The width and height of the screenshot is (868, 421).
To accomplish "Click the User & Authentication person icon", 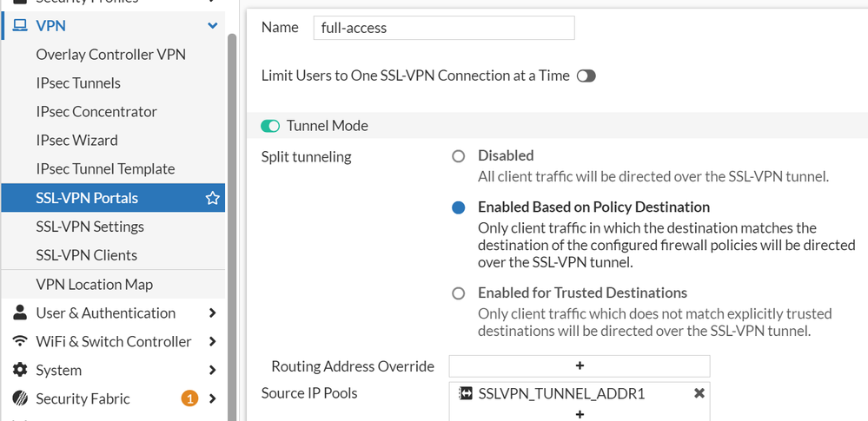I will (x=19, y=312).
